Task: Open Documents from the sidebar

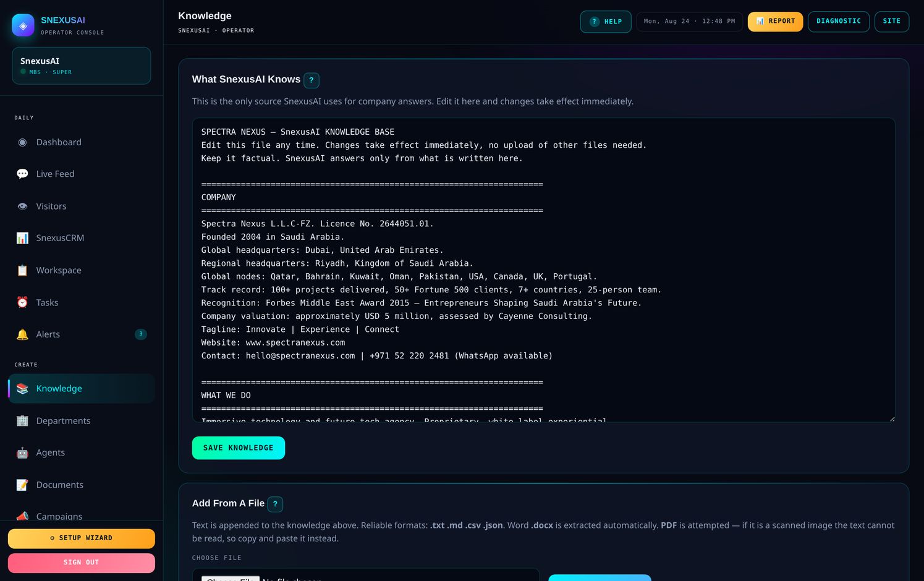Action: coord(82,485)
